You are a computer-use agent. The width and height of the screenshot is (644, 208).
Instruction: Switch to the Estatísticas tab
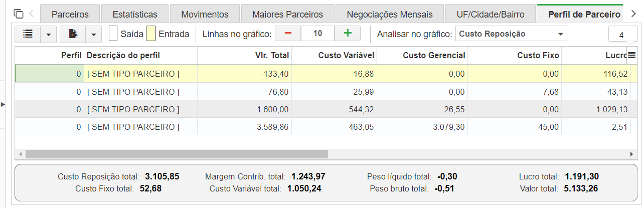coord(135,15)
